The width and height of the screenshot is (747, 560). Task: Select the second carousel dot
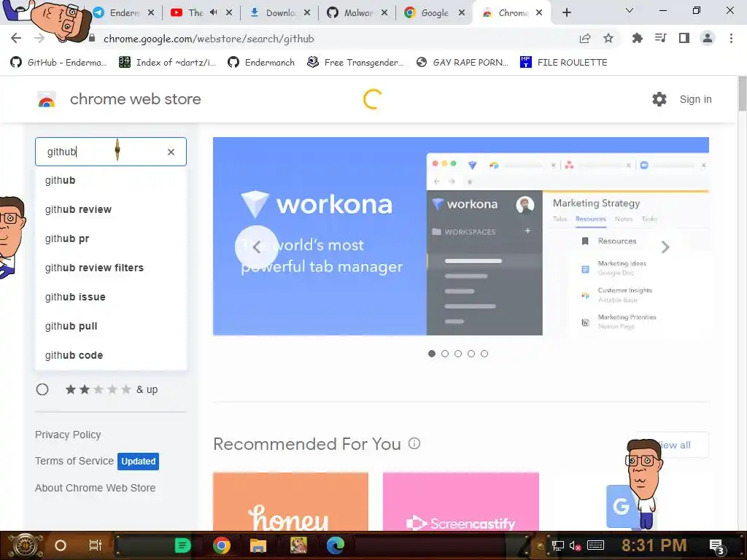[445, 354]
